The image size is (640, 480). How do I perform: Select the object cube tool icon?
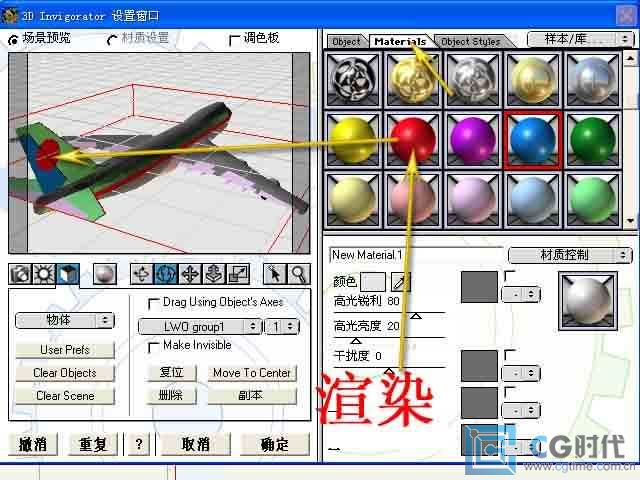[68, 274]
